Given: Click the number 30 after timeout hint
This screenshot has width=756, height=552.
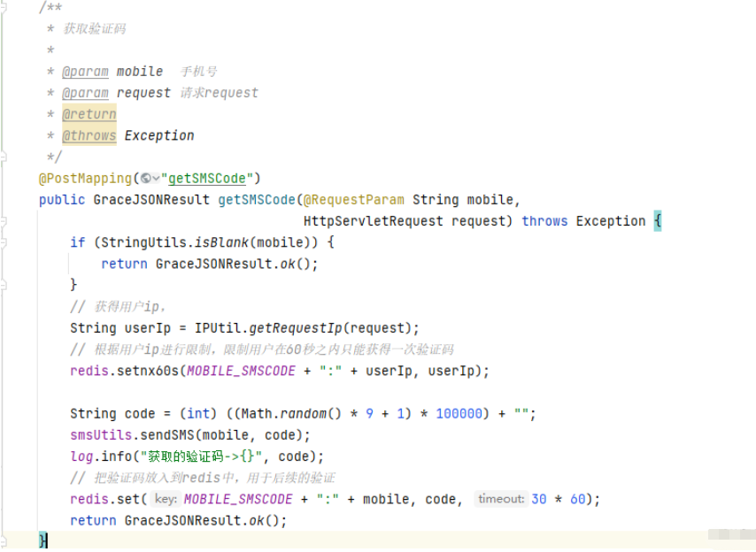Looking at the screenshot, I should 538,499.
